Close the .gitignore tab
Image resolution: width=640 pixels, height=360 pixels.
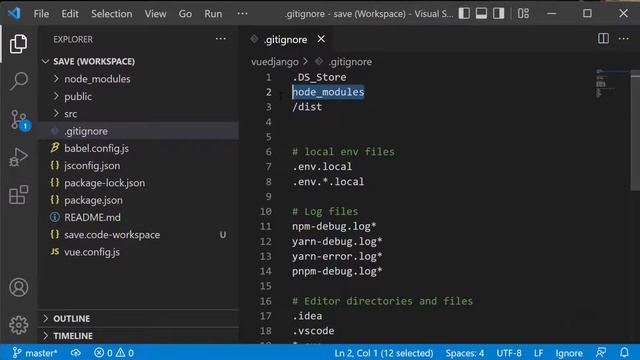tap(321, 39)
